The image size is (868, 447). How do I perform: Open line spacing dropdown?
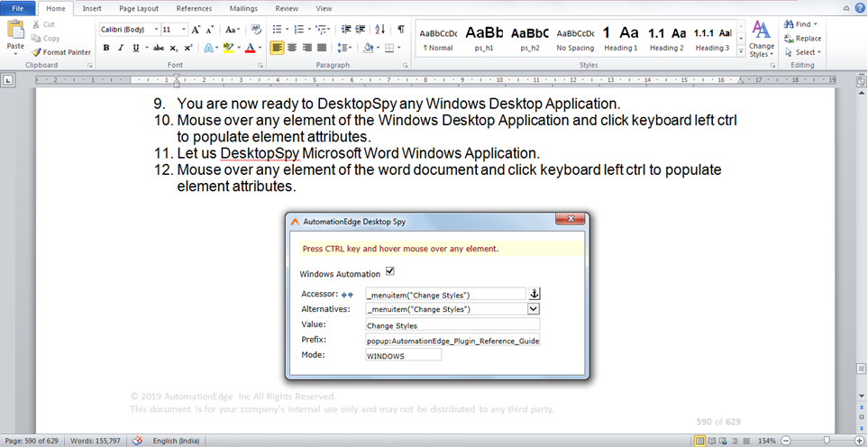[x=343, y=48]
